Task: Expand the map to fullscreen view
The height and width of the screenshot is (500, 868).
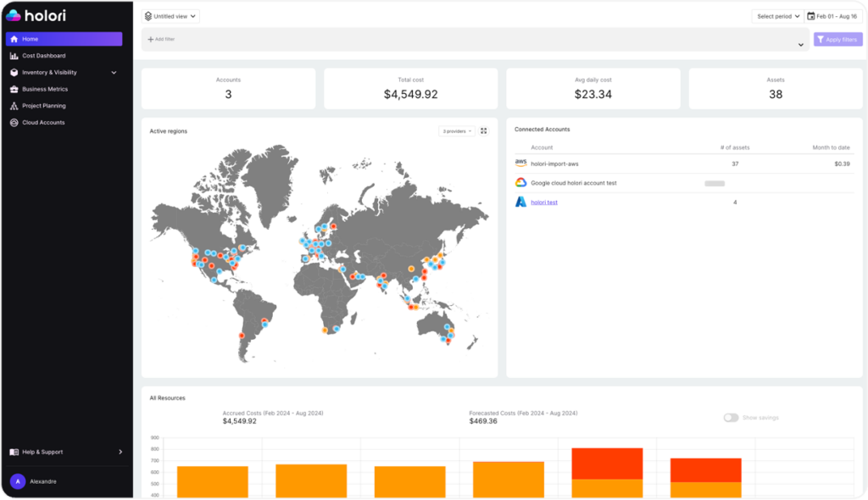Action: [x=483, y=131]
